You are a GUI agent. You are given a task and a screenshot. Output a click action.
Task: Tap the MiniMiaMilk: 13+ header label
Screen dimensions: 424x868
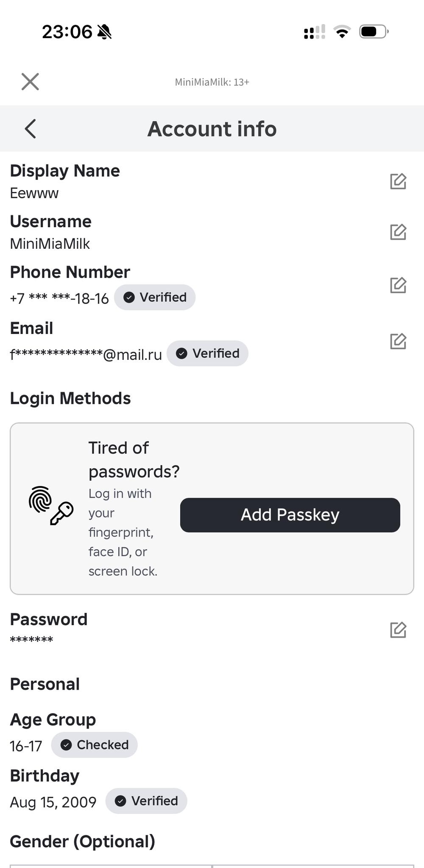pos(212,82)
